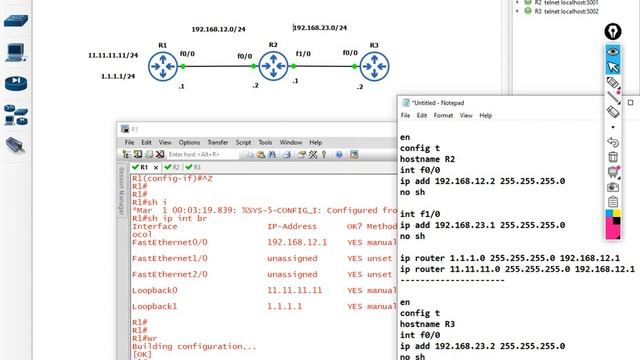This screenshot has height=360, width=640.
Task: Click the camera screenshot icon in annotation bar
Action: 613,187
